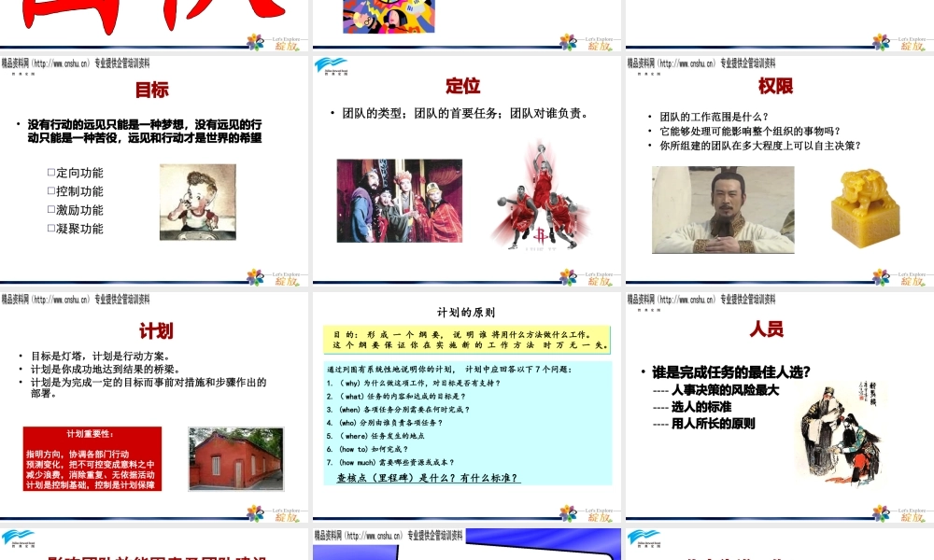Click the 团队的类型 bullet on 定位 slide
Image resolution: width=934 pixels, height=560 pixels.
(466, 113)
